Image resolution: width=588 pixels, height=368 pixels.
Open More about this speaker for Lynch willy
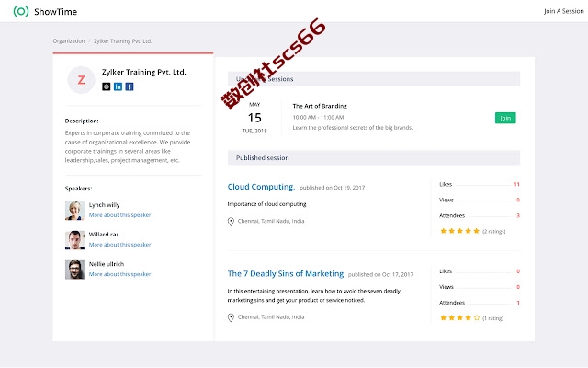(x=119, y=214)
